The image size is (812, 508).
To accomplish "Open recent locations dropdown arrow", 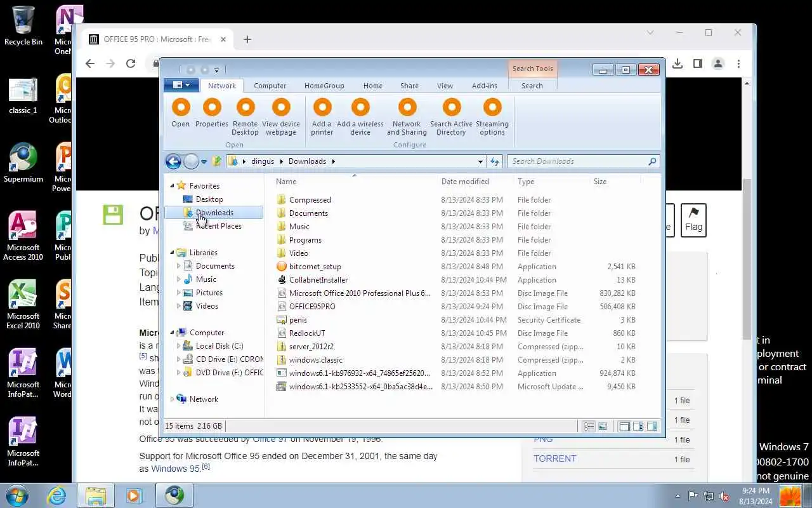I will pos(204,162).
